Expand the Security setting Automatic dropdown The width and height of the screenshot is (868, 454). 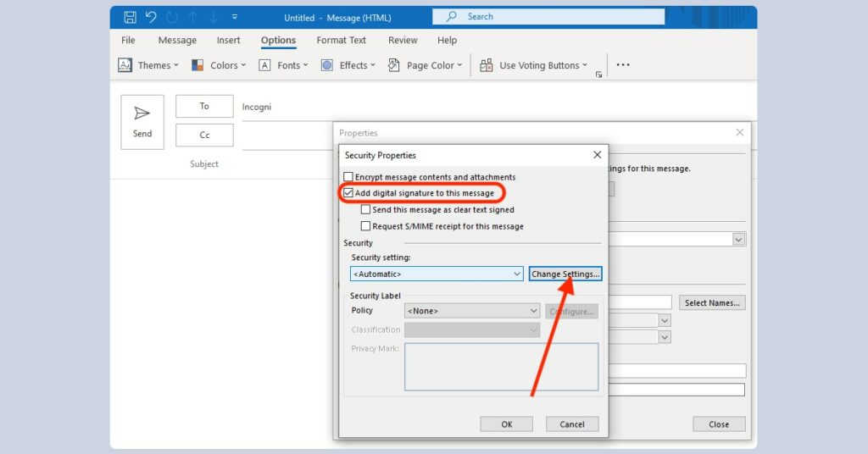click(517, 274)
